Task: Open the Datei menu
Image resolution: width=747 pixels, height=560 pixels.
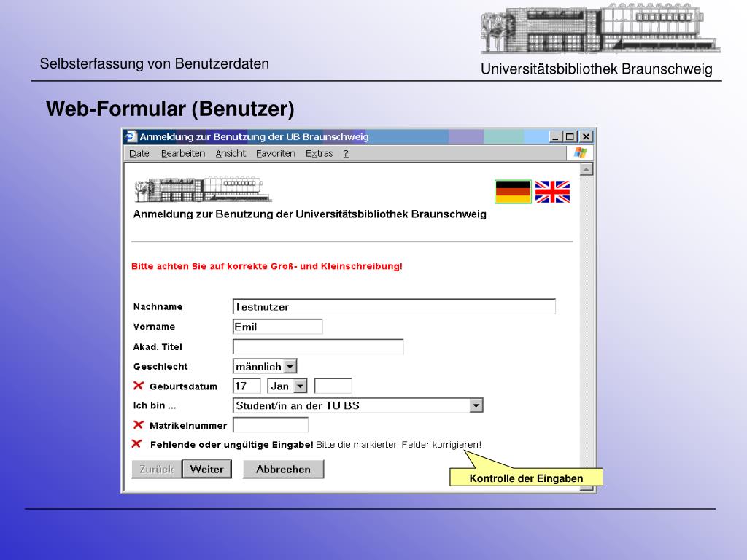Action: coord(140,153)
